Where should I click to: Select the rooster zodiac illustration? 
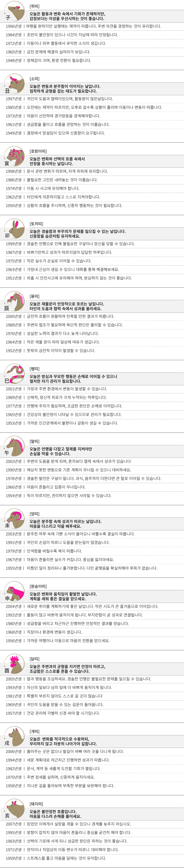point(14,663)
